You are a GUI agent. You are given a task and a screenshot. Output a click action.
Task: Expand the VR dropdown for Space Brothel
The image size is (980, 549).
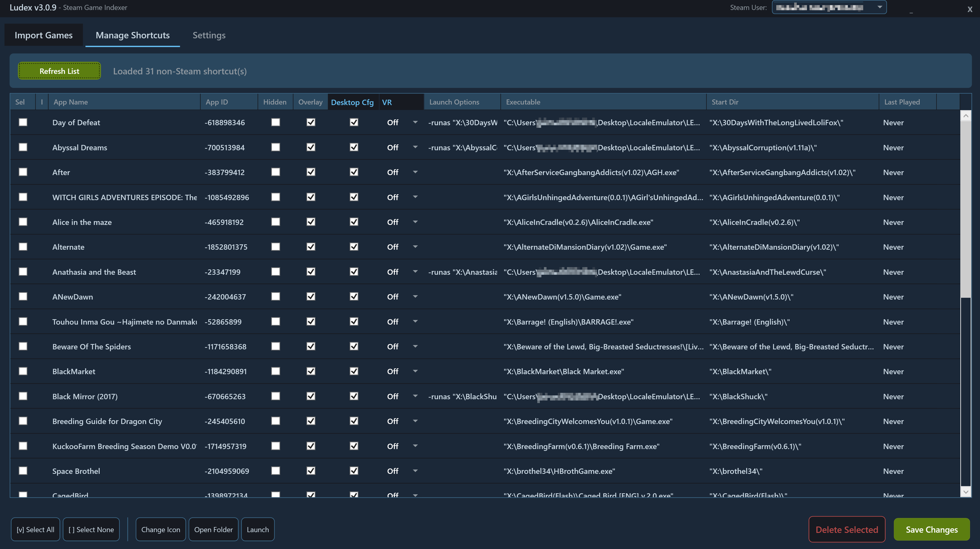point(415,471)
